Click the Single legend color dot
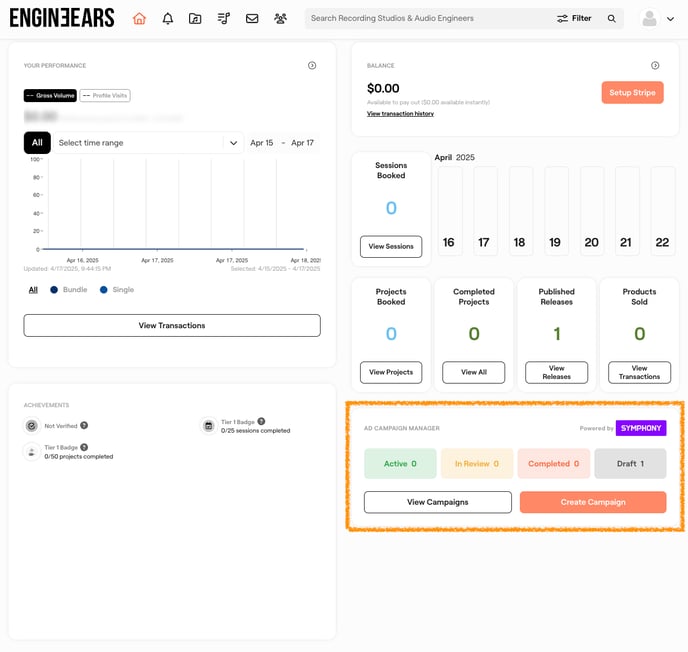Viewport: 688px width, 652px height. [104, 290]
